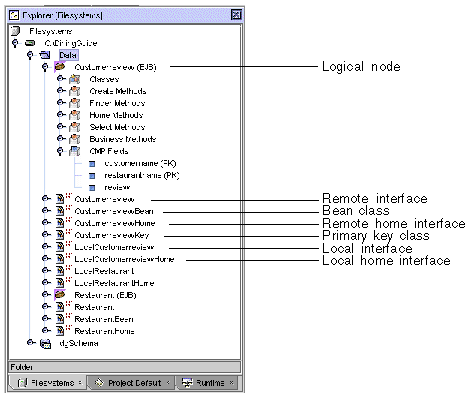Expand the Select Methods node
471x398 pixels.
click(x=61, y=127)
